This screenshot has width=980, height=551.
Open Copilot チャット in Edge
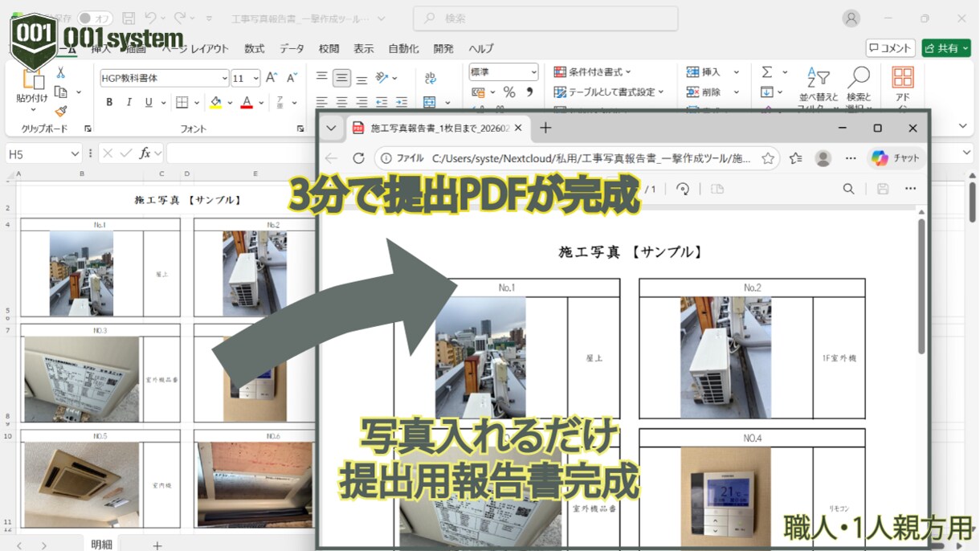coord(896,158)
